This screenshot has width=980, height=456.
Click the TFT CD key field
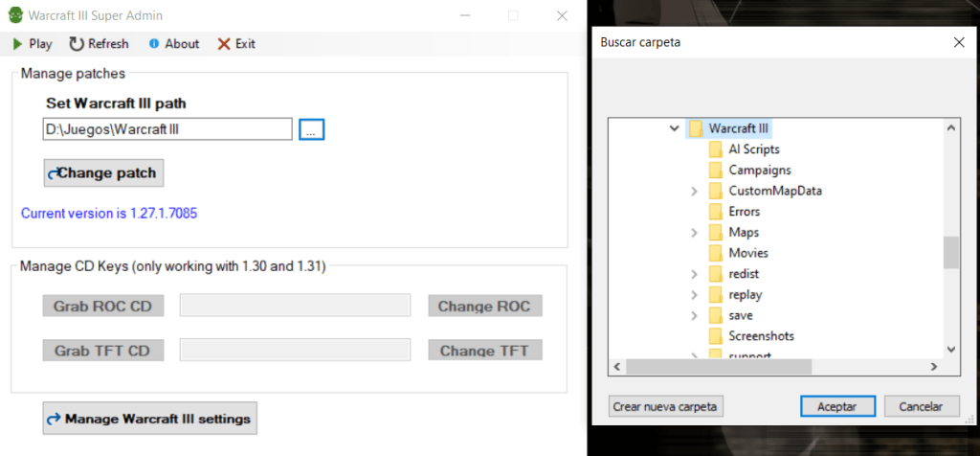coord(295,350)
